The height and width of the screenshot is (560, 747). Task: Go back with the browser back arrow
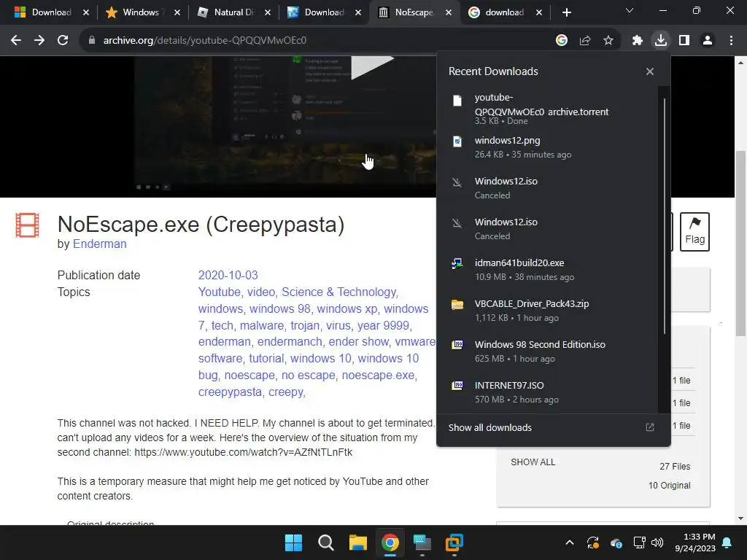[x=16, y=41]
